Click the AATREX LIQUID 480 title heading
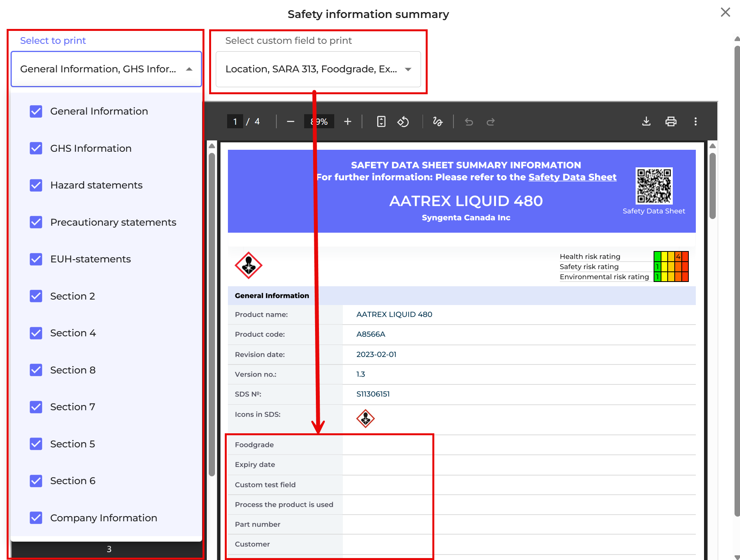This screenshot has width=740, height=560. (466, 201)
